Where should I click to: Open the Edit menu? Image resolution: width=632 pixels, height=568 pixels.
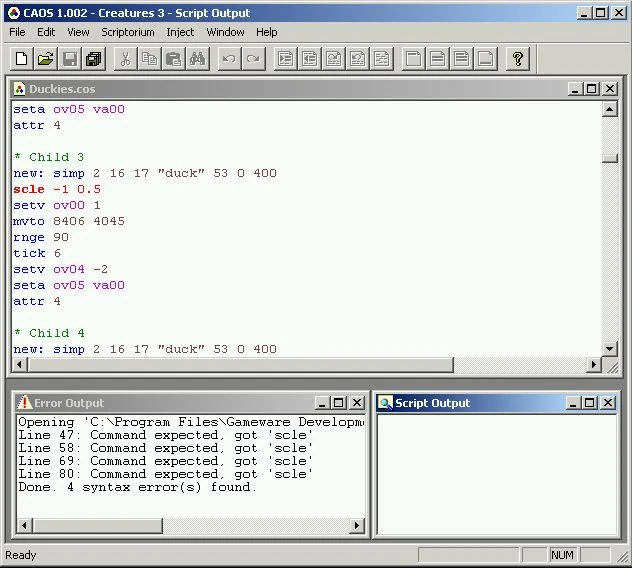click(x=46, y=32)
